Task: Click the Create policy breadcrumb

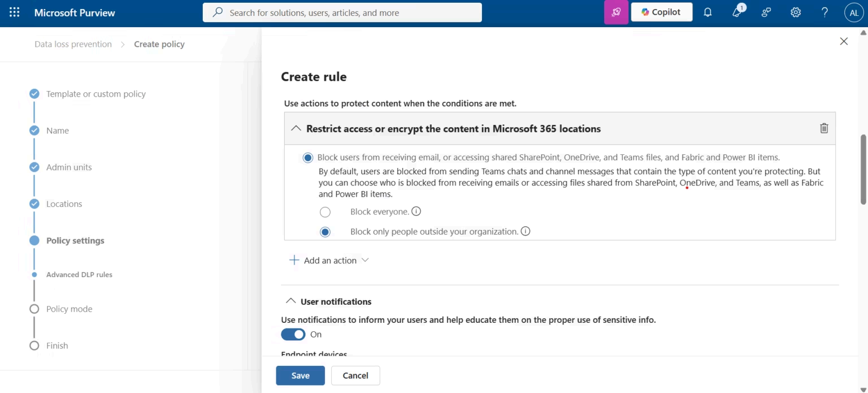Action: 159,44
